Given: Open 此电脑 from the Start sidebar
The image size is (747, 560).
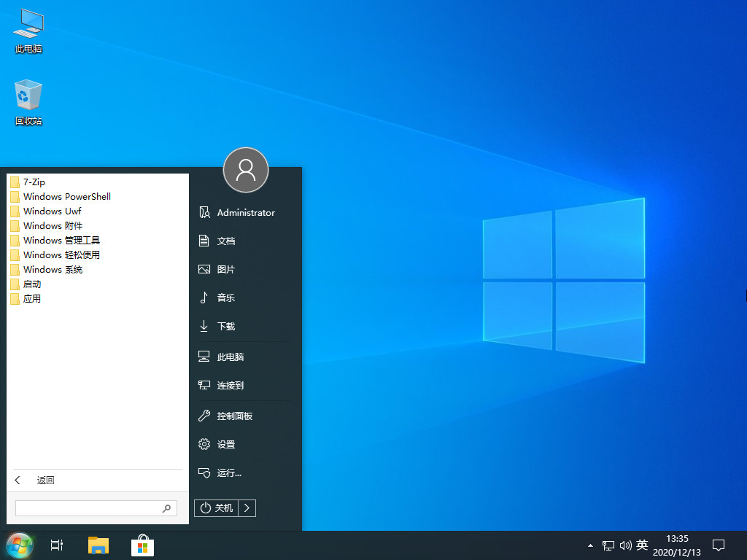Looking at the screenshot, I should (230, 356).
